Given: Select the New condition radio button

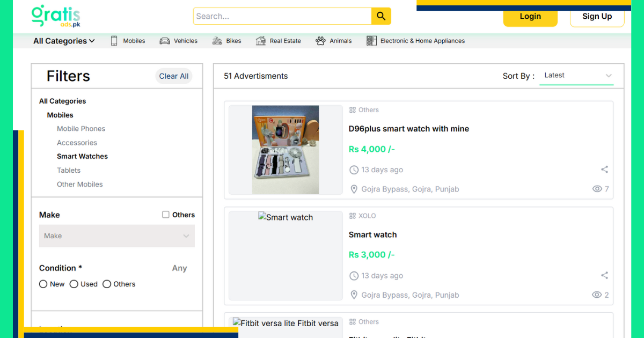Looking at the screenshot, I should pos(43,284).
